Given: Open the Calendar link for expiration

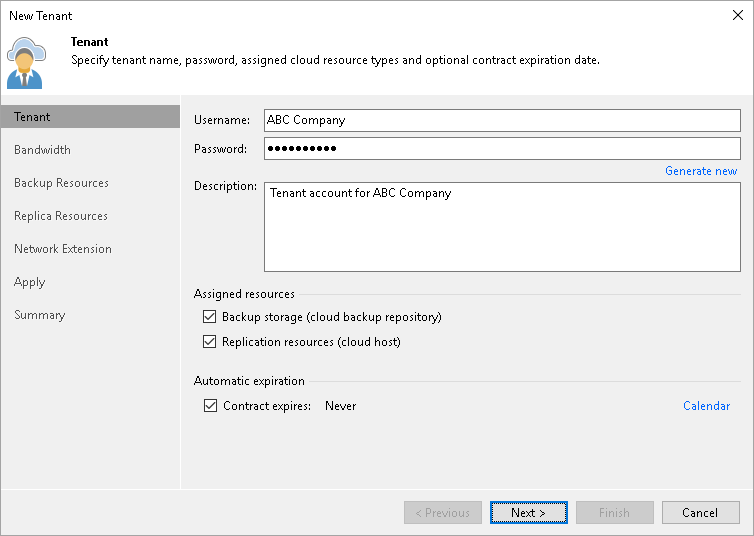Looking at the screenshot, I should click(706, 406).
